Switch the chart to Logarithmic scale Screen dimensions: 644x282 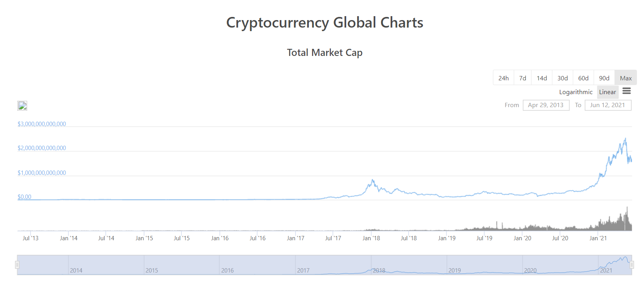coord(576,92)
